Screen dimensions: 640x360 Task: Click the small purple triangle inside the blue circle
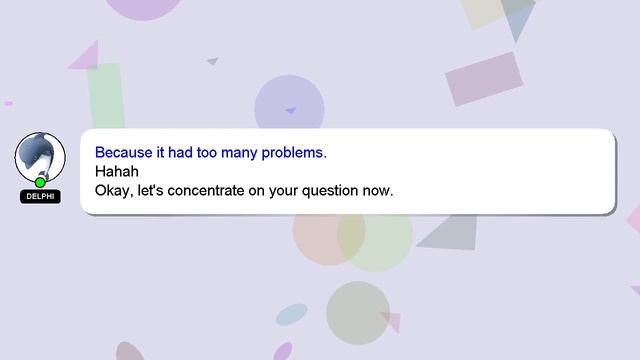pyautogui.click(x=291, y=110)
